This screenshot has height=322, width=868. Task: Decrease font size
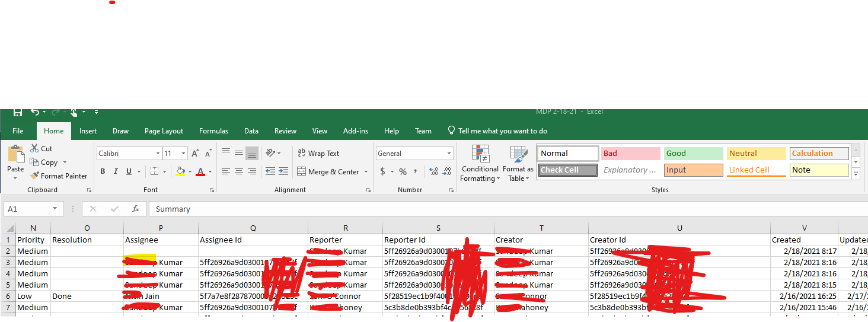pyautogui.click(x=208, y=154)
